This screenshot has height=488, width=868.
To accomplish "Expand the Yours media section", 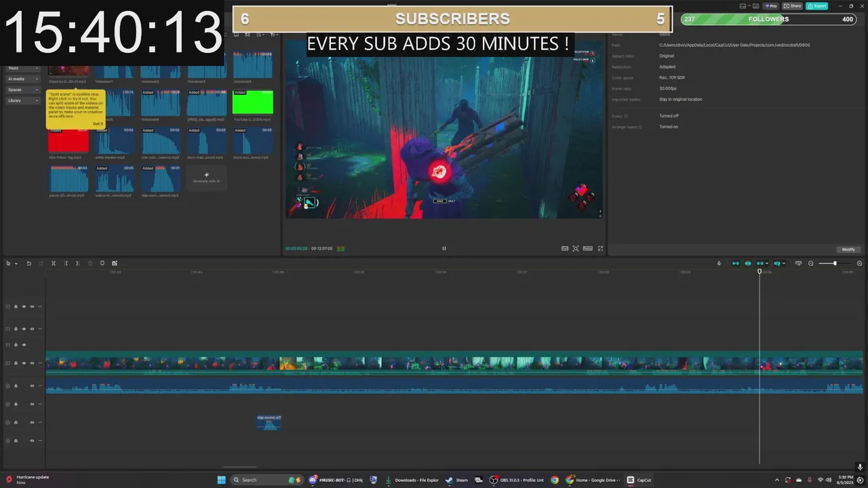I will pos(23,68).
